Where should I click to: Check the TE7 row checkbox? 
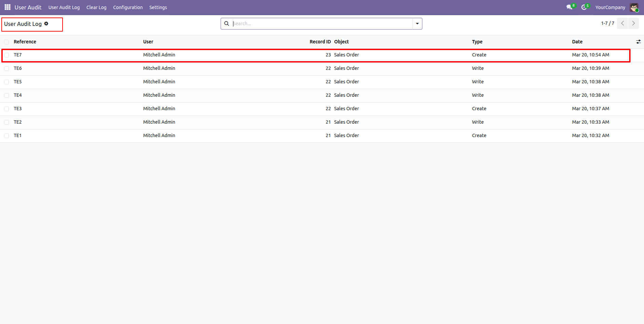pos(6,55)
